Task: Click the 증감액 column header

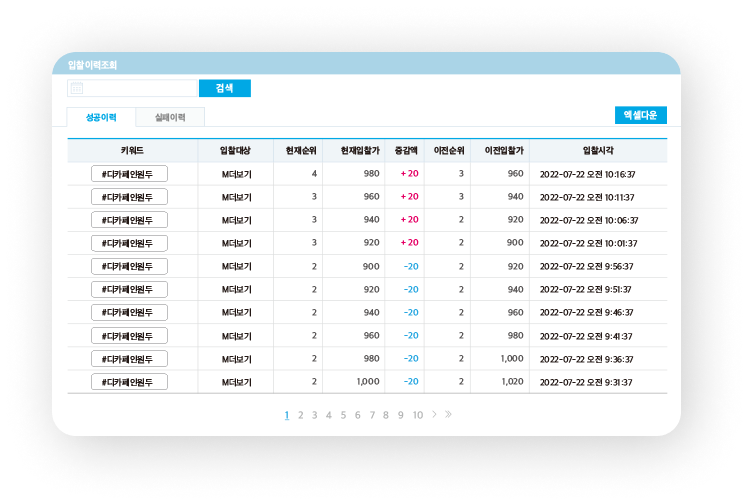Action: pos(406,150)
